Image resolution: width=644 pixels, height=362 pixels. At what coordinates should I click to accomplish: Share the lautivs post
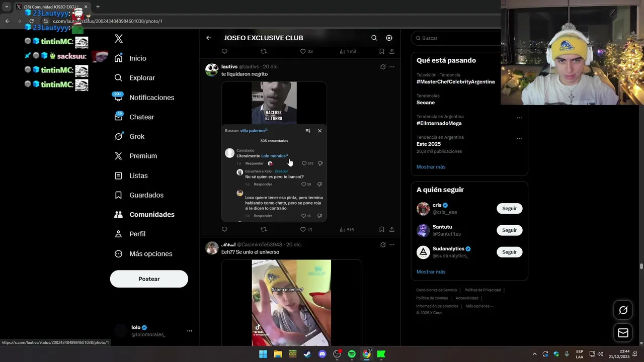pyautogui.click(x=392, y=229)
